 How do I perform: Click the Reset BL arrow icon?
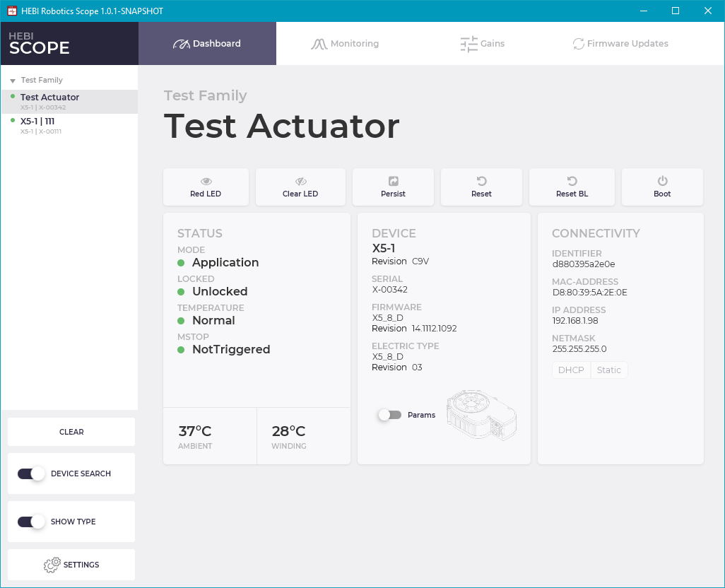[572, 182]
